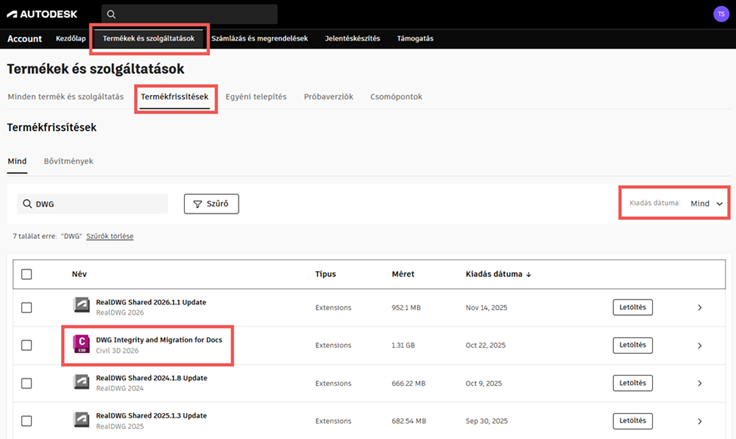This screenshot has height=439, width=736.
Task: Click the 666.22 MB size cell
Action: (x=408, y=383)
